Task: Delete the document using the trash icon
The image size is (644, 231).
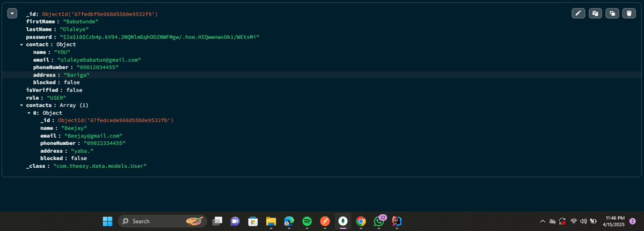Action: click(629, 13)
